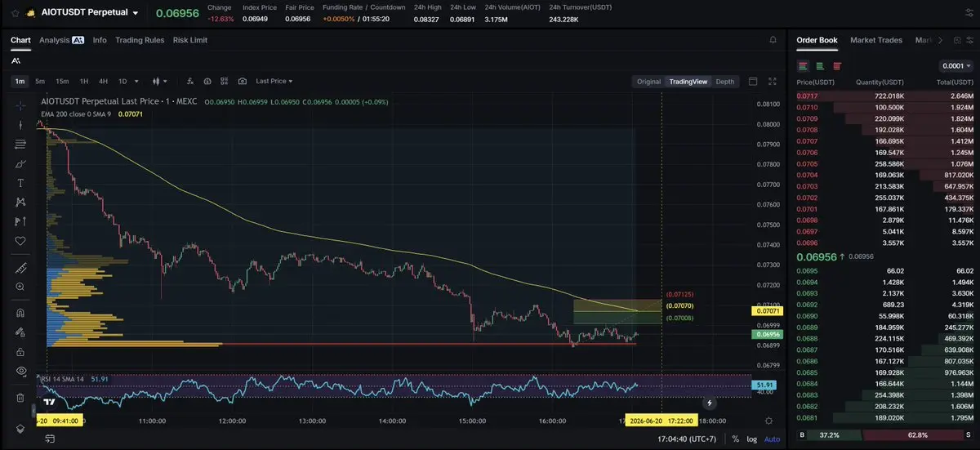
Task: Switch to 1H timeframe
Action: (x=84, y=82)
